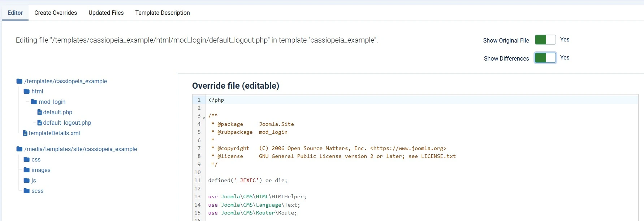Image resolution: width=644 pixels, height=221 pixels.
Task: Click folder icon of /media/templates/site/cassiopeia_example
Action: 20,149
